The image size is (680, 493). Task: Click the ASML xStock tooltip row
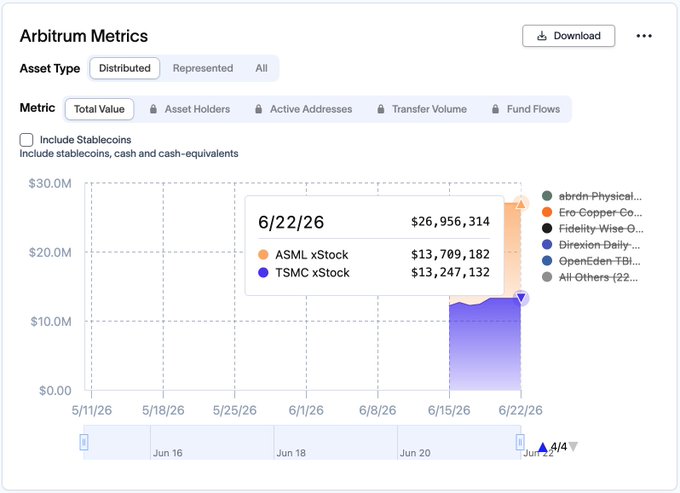click(374, 255)
